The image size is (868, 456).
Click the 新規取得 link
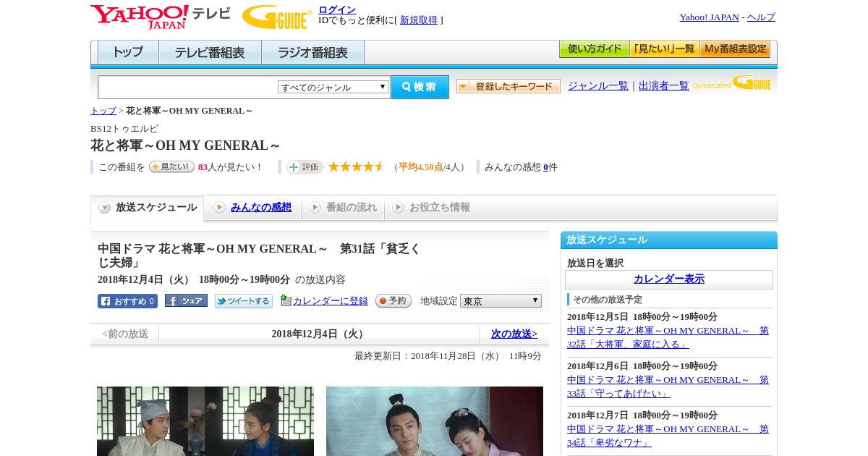(419, 20)
